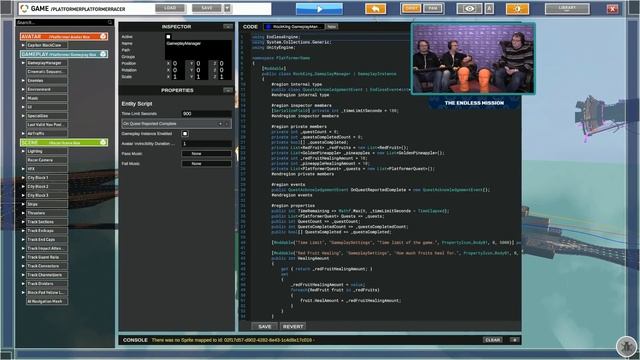Select the SCENE section header

pos(64,142)
